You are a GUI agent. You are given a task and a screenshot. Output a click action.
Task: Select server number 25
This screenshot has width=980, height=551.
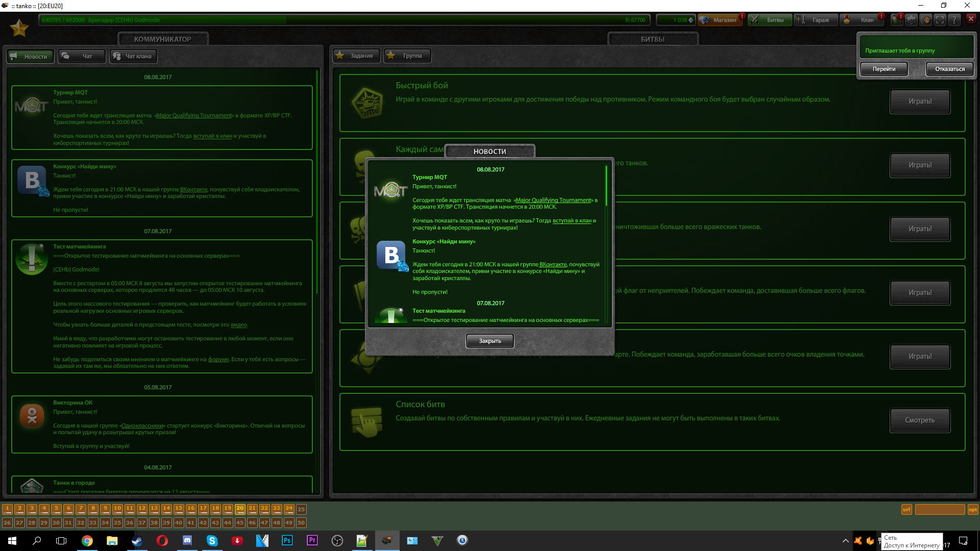pyautogui.click(x=301, y=509)
